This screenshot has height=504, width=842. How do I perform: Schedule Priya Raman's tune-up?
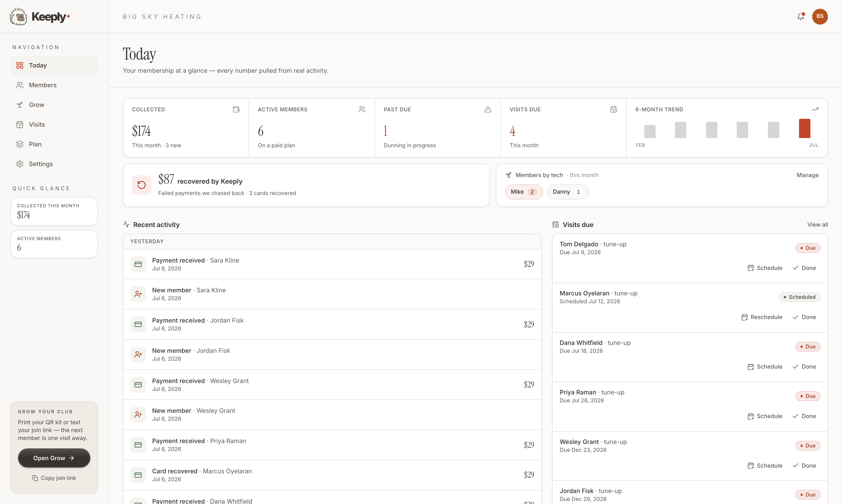pyautogui.click(x=765, y=416)
